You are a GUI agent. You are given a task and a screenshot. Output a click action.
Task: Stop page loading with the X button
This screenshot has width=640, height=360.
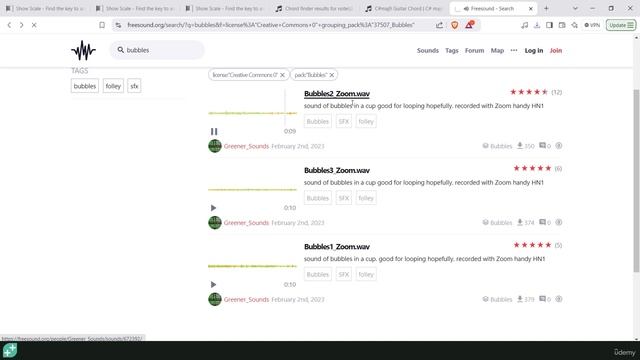34,25
